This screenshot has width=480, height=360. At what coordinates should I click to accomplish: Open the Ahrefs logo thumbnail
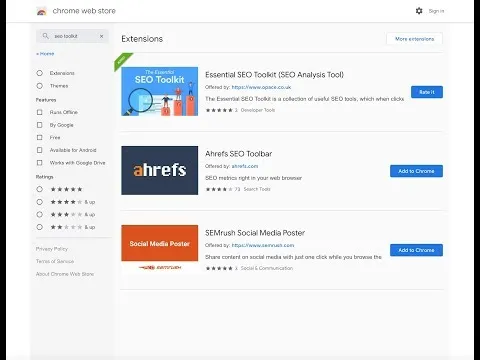[x=160, y=170]
